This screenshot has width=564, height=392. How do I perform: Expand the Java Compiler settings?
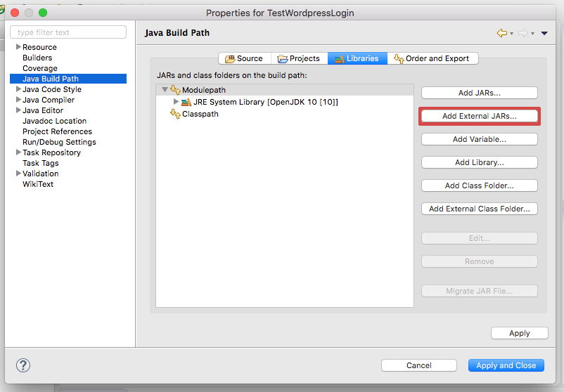click(18, 100)
